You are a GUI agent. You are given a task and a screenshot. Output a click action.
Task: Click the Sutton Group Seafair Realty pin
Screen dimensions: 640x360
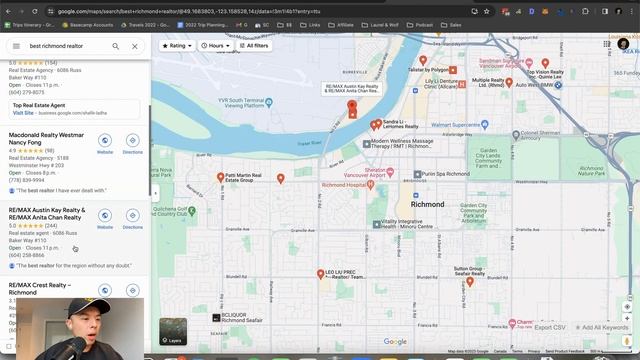470,281
